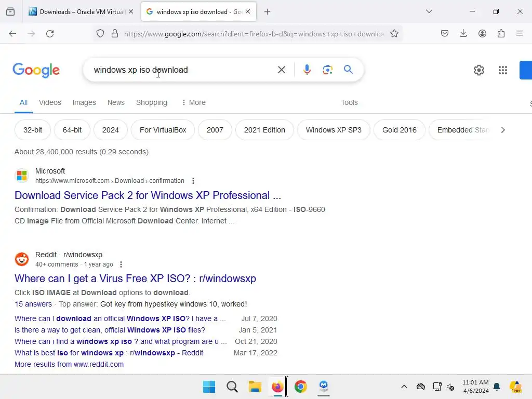List all tabs dropdown arrow
The width and height of the screenshot is (532, 399).
pos(429,11)
